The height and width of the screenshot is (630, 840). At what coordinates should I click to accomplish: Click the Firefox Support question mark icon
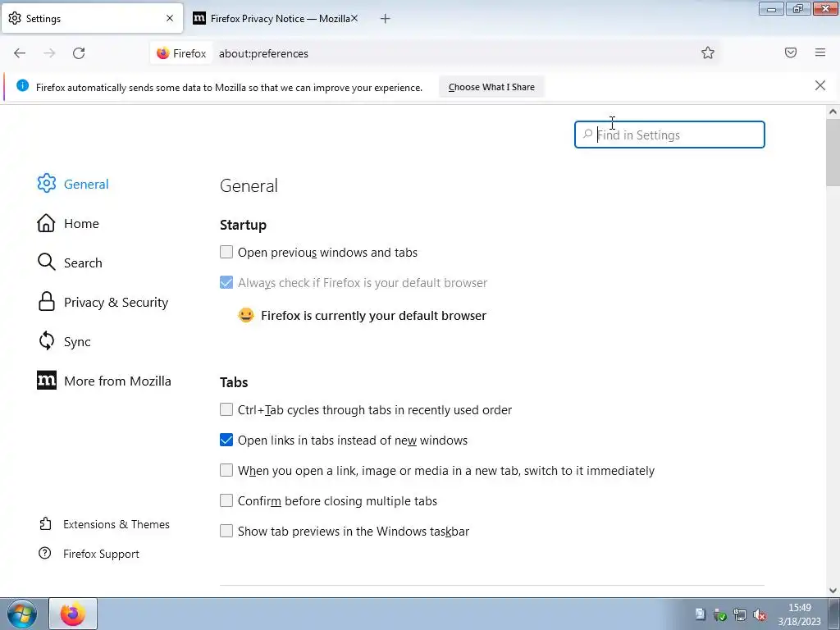pyautogui.click(x=45, y=553)
